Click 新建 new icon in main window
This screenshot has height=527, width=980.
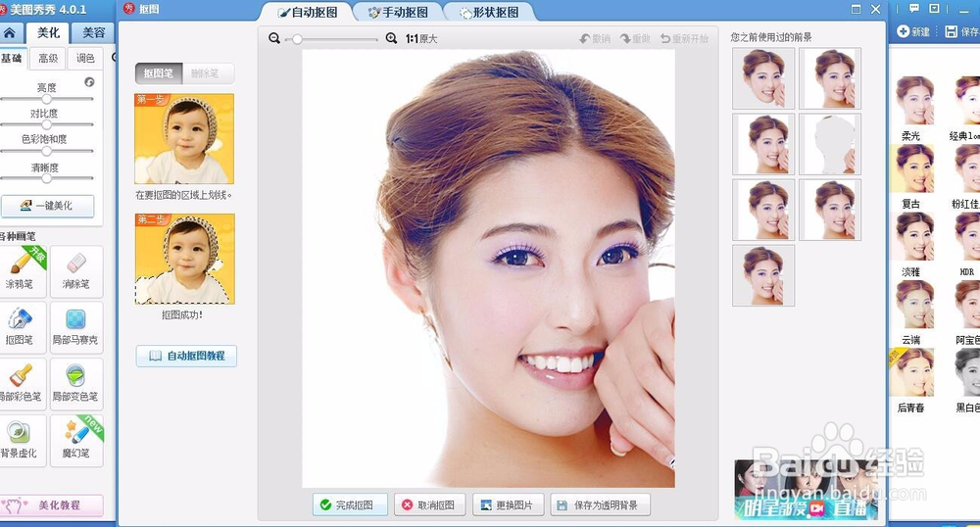(913, 31)
